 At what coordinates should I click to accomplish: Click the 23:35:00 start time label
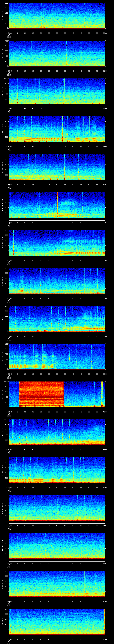pos(9,260)
